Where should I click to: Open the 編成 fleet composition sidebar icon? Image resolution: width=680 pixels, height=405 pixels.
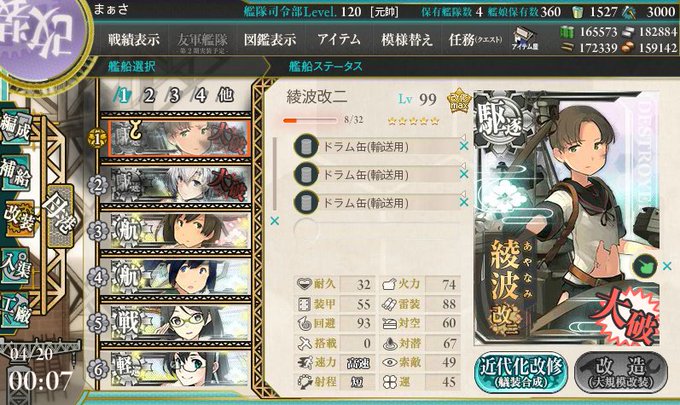click(x=16, y=127)
